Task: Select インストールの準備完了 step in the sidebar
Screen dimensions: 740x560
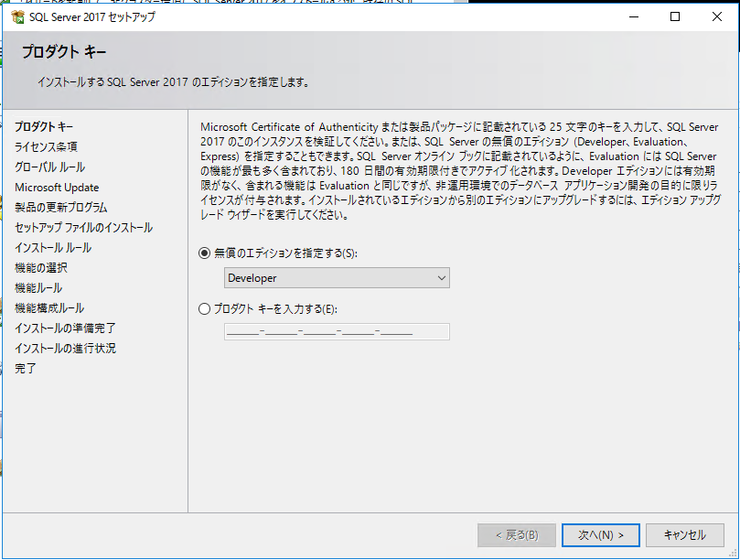Action: coord(65,328)
